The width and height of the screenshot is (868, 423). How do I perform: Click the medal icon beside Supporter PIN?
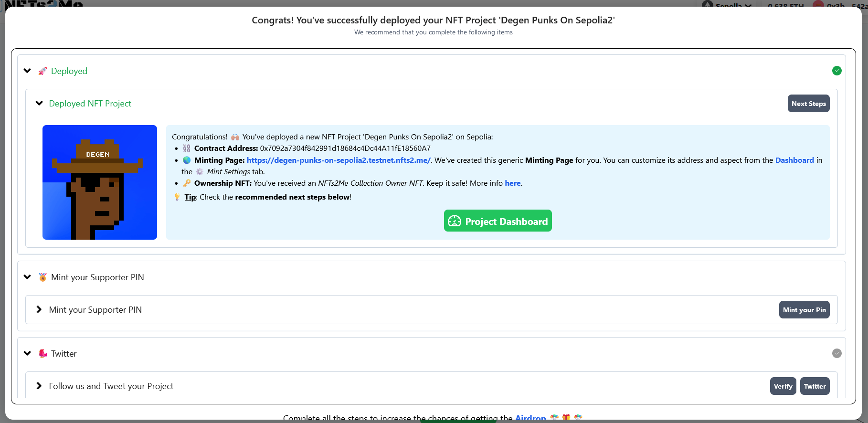coord(42,277)
